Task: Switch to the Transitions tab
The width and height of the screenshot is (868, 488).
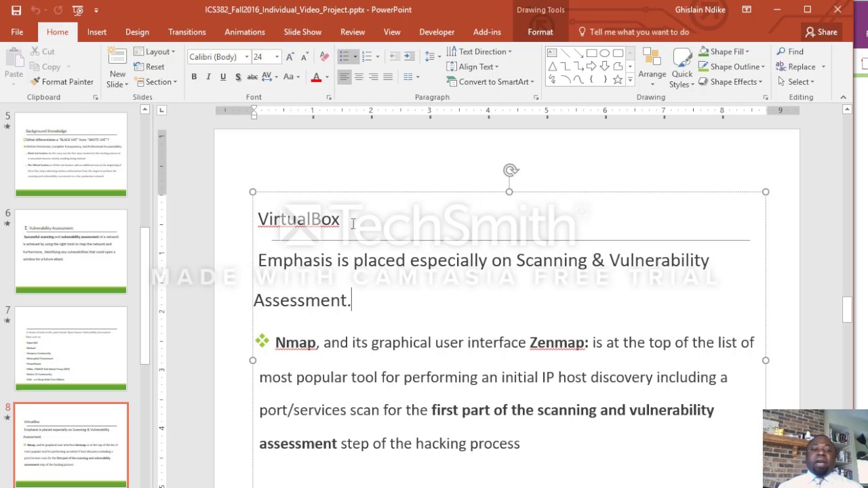Action: click(x=187, y=32)
